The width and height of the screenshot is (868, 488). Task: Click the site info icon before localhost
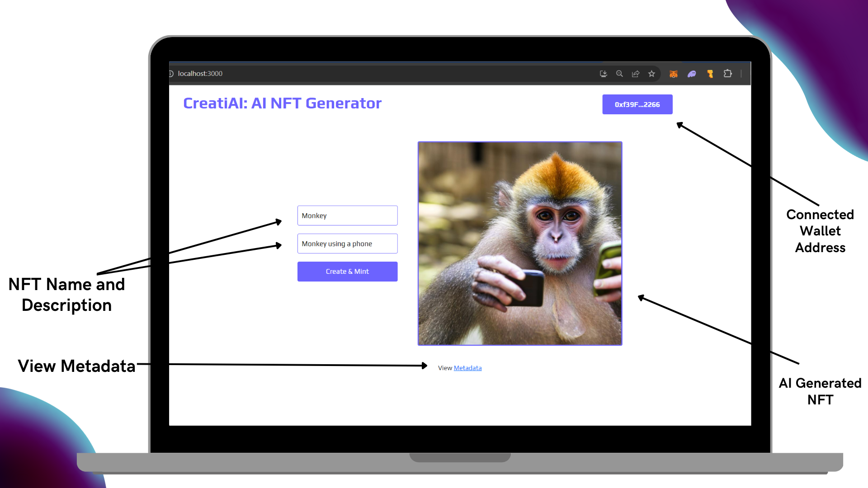point(171,74)
